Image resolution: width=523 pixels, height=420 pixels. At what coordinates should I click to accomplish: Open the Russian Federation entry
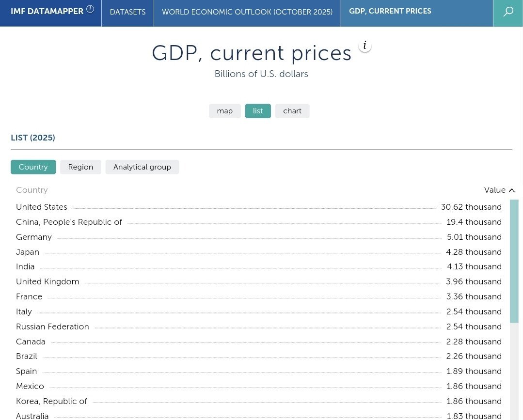52,327
